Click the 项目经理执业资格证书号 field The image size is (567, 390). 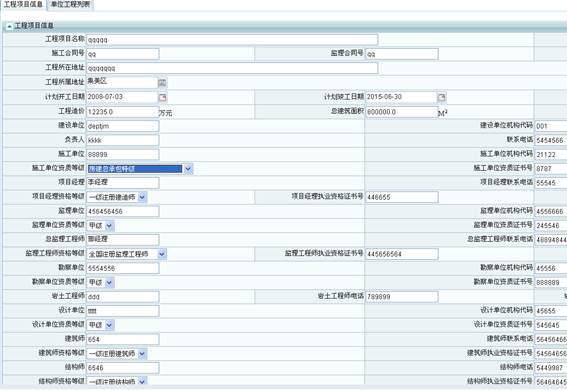[x=402, y=197]
